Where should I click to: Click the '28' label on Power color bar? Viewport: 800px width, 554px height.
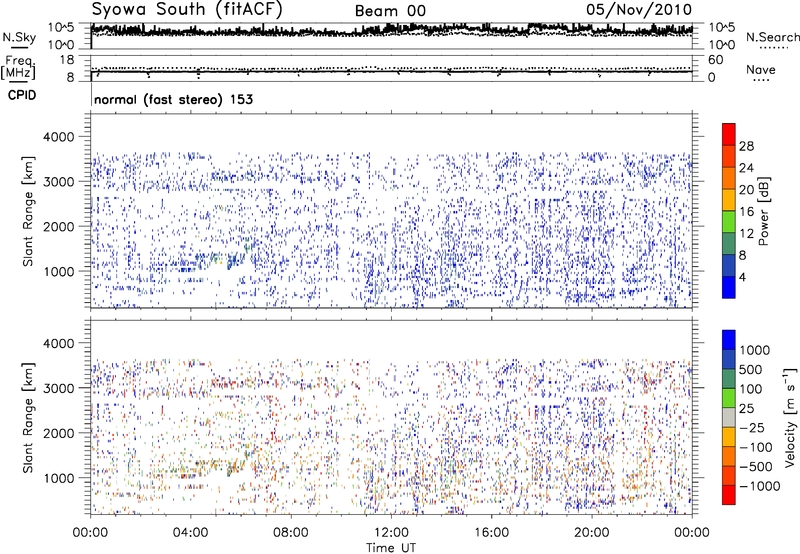[746, 146]
